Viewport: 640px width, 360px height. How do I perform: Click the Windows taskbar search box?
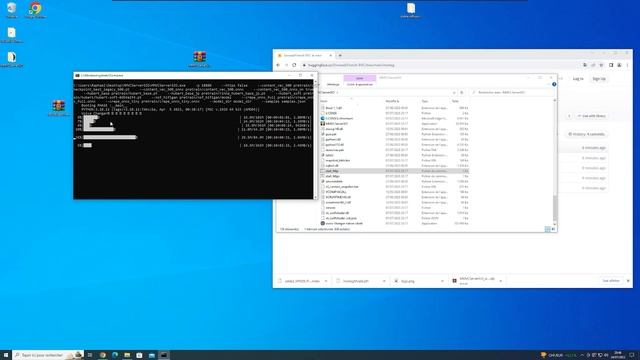pyautogui.click(x=48, y=355)
